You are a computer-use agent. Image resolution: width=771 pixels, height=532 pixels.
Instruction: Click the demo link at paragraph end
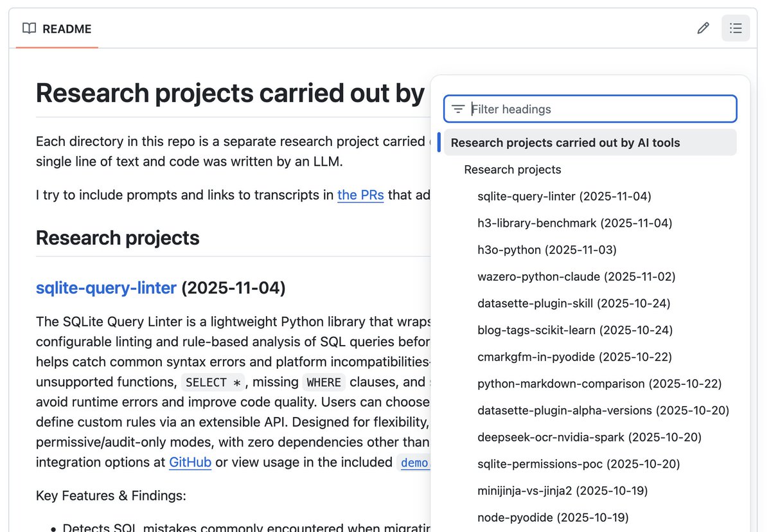[x=414, y=463]
